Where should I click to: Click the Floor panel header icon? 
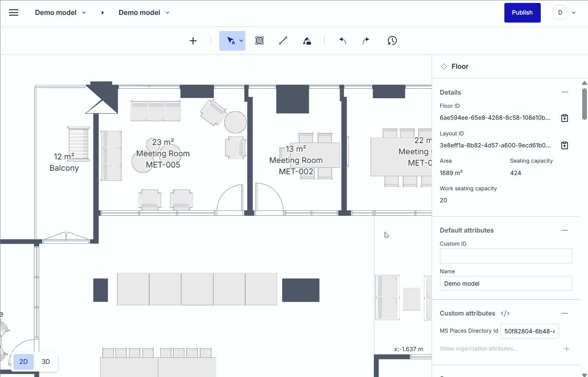(x=444, y=67)
